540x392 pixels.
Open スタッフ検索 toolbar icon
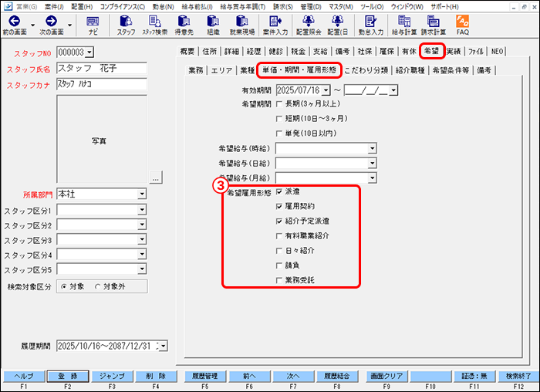pos(155,25)
